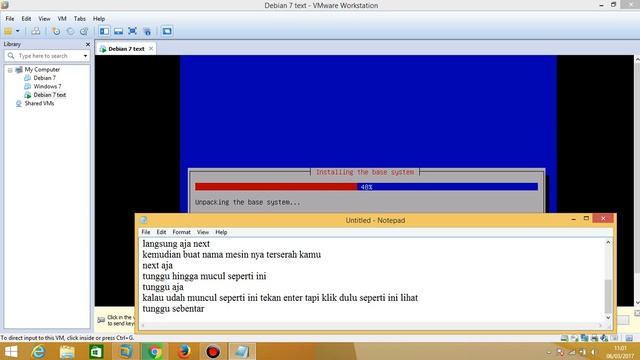Select the Windows 7 virtual machine
Image resolution: width=640 pixels, height=360 pixels.
[x=47, y=87]
